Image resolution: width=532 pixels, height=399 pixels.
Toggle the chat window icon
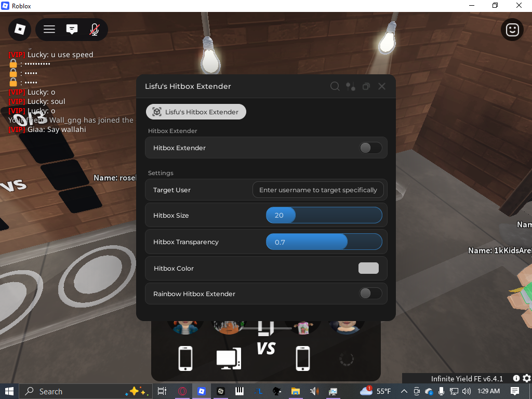[72, 30]
